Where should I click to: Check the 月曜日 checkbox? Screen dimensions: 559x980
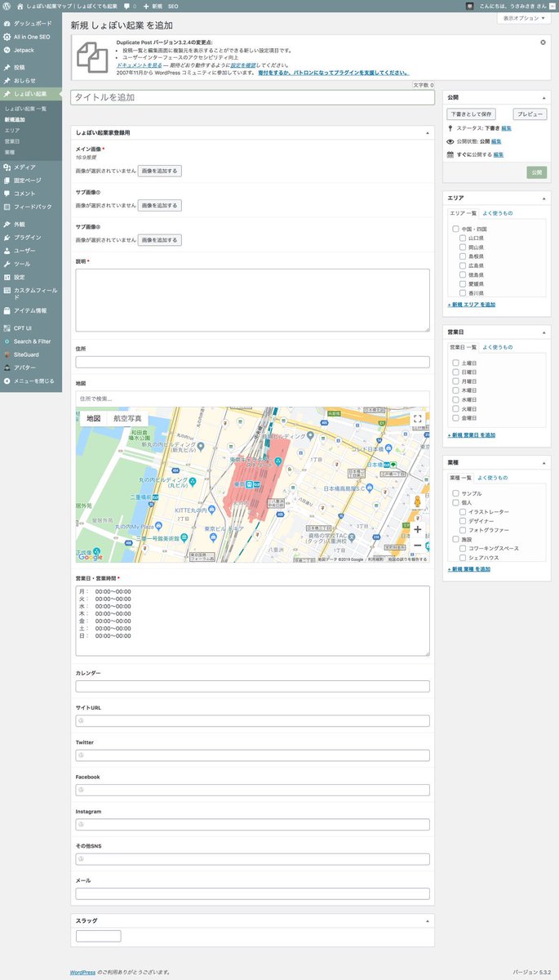click(456, 381)
